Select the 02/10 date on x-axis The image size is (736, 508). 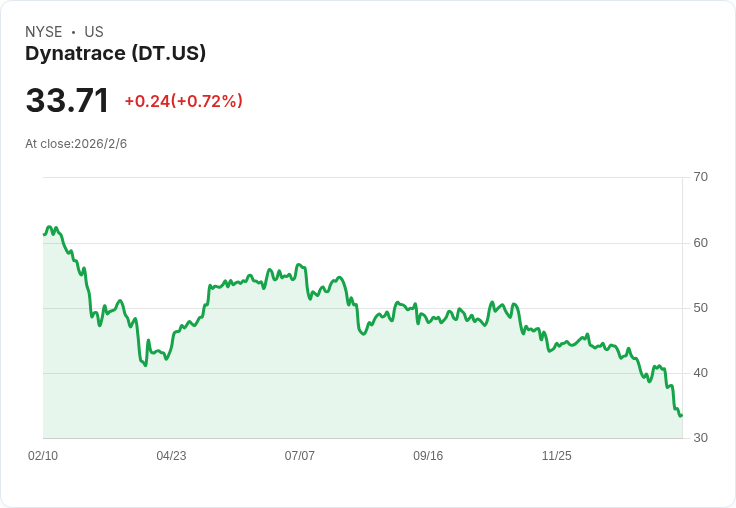coord(43,456)
